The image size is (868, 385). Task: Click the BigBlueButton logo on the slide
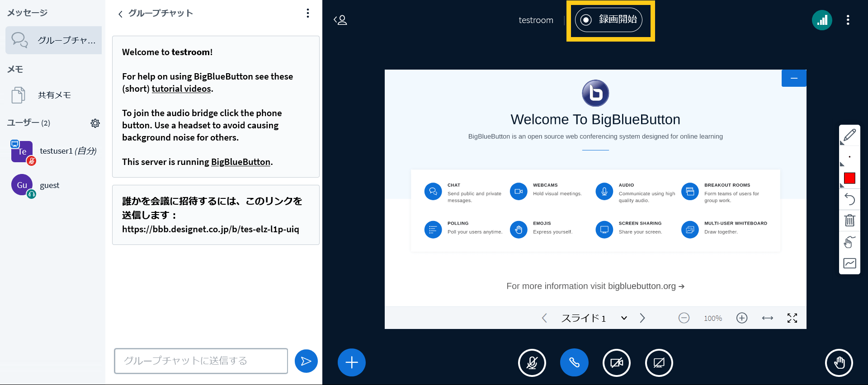[x=595, y=93]
